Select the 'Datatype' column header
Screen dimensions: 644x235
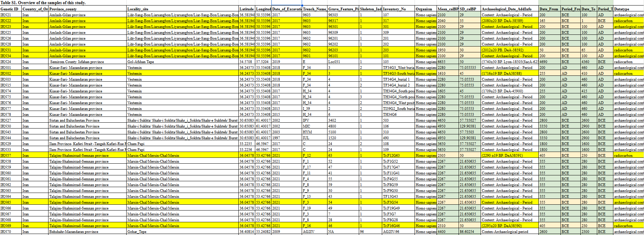629,9
